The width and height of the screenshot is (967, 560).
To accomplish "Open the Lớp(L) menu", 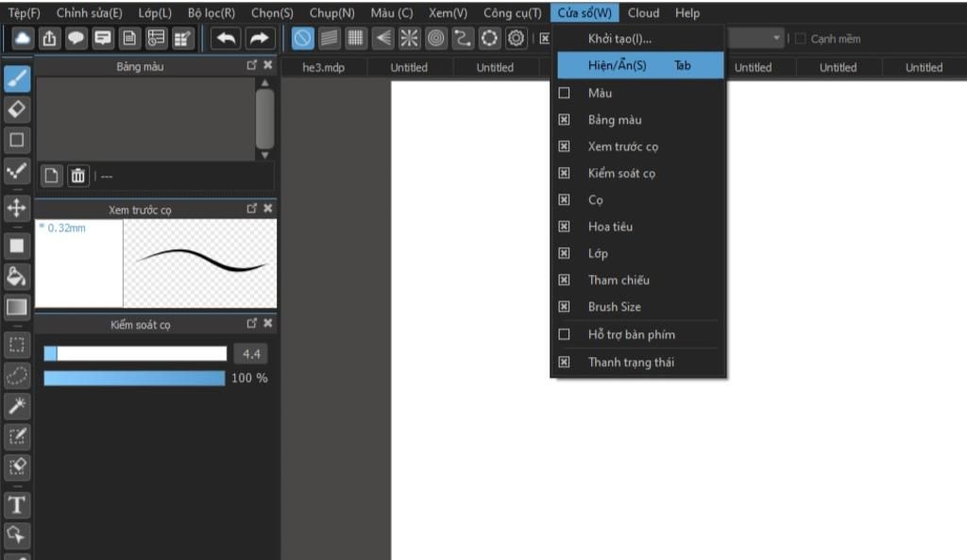I will tap(155, 13).
